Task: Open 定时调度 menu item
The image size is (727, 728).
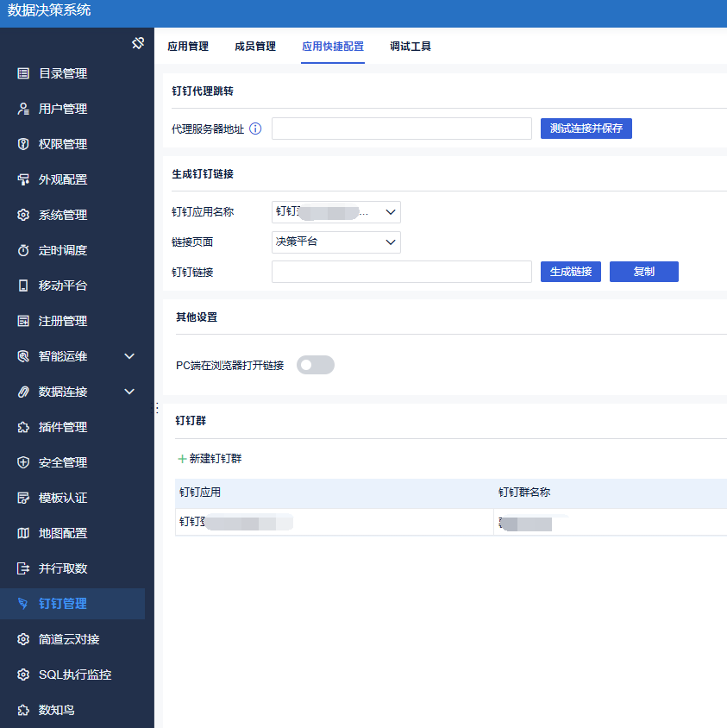Action: 63,250
